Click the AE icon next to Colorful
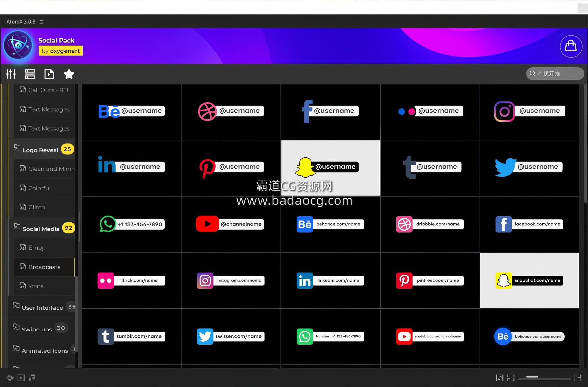The image size is (588, 387). click(x=23, y=188)
